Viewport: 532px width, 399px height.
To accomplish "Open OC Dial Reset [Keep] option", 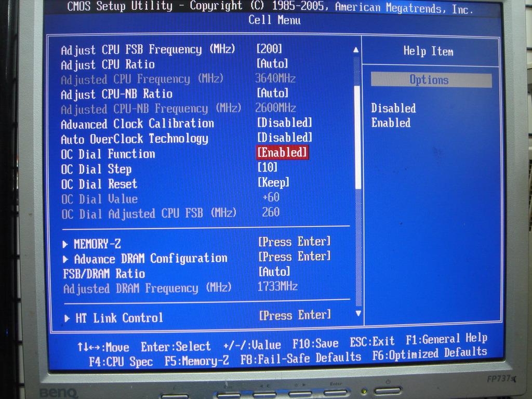I will [273, 182].
